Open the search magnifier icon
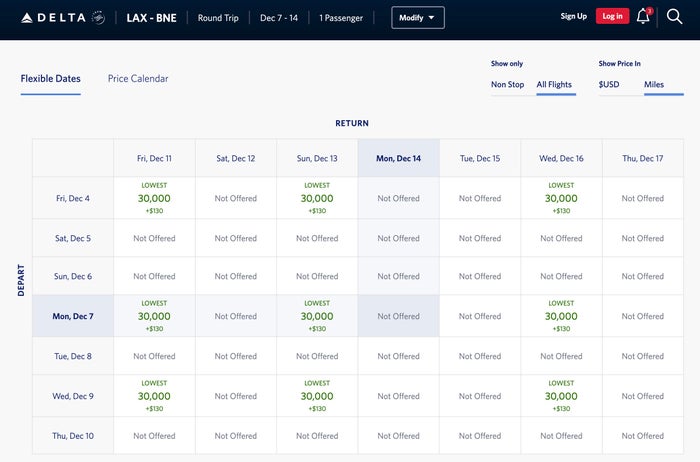The image size is (700, 462). 674,17
